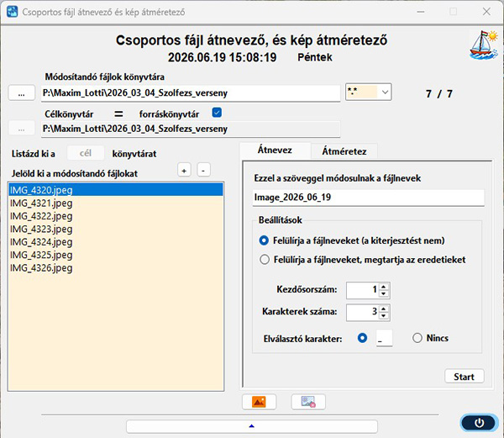Select file IMG_4325.jpeg
This screenshot has height=438, width=504.
[116, 255]
